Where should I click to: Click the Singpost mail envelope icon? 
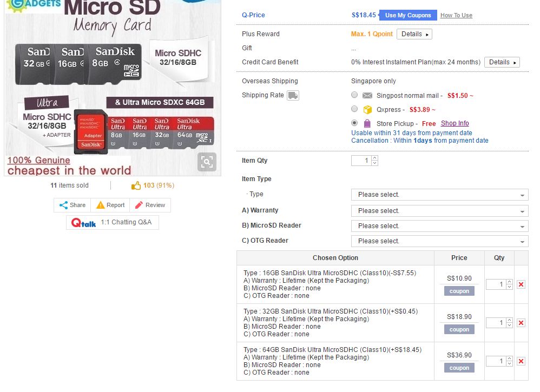click(367, 95)
